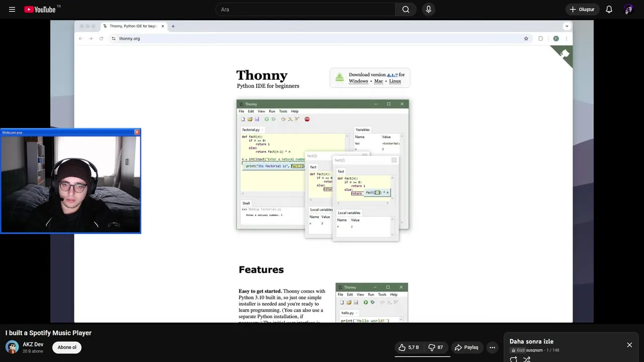Start voice search with the microphone icon
This screenshot has width=644, height=362.
(429, 10)
